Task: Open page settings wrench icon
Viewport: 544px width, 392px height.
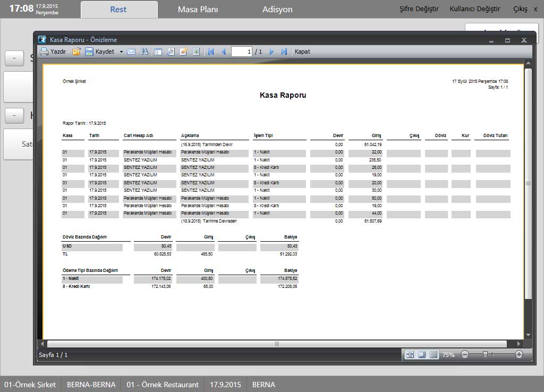Action: (x=171, y=52)
